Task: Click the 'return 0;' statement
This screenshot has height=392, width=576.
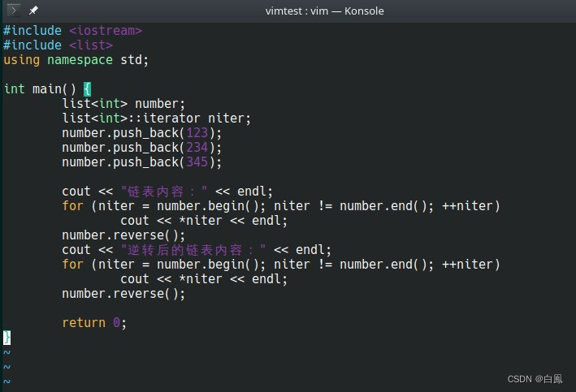Action: click(x=94, y=322)
